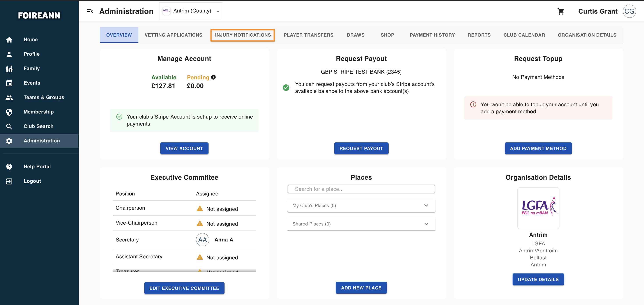This screenshot has height=305, width=644.
Task: Click the Request Payout button
Action: pos(361,149)
